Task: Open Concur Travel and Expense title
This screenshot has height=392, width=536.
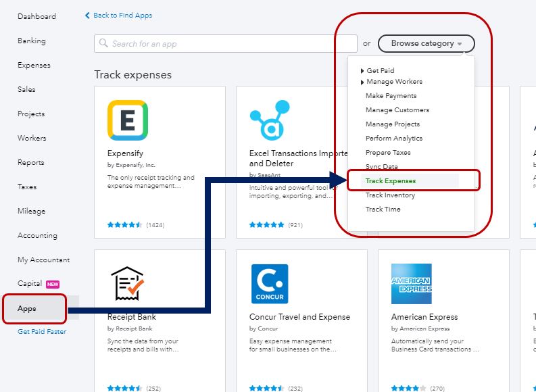Action: coord(299,317)
